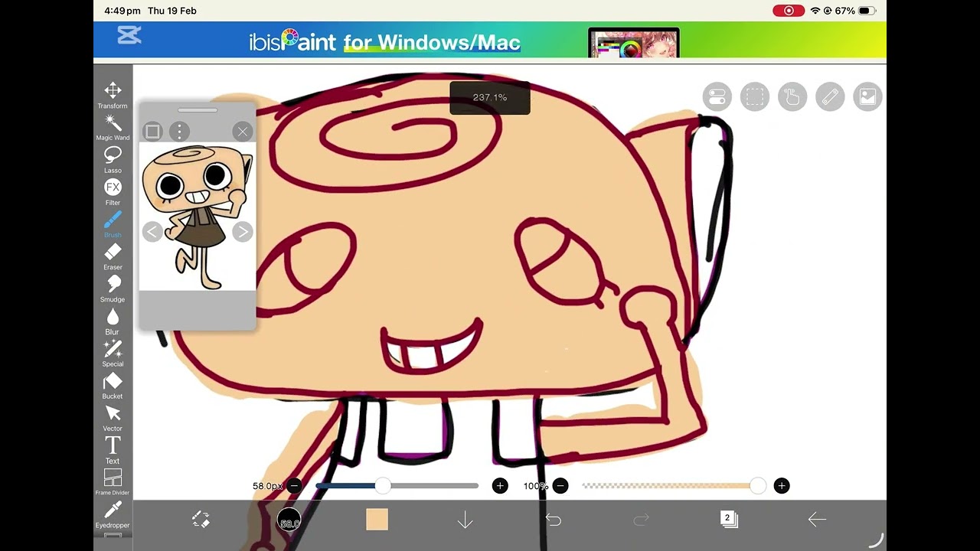Select the Blur tool
The height and width of the screenshot is (551, 980).
(113, 321)
